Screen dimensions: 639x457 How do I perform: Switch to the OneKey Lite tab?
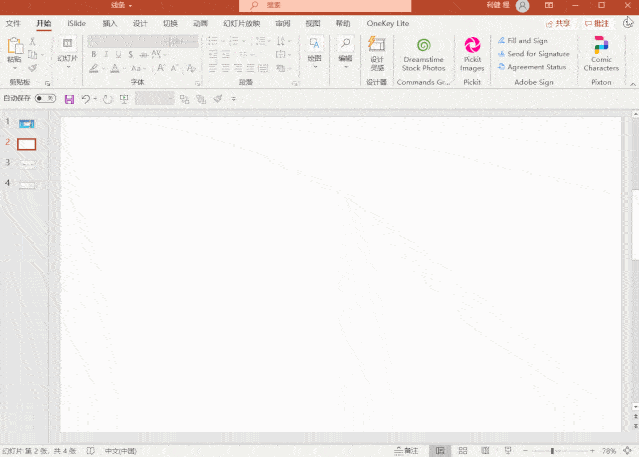click(x=388, y=22)
